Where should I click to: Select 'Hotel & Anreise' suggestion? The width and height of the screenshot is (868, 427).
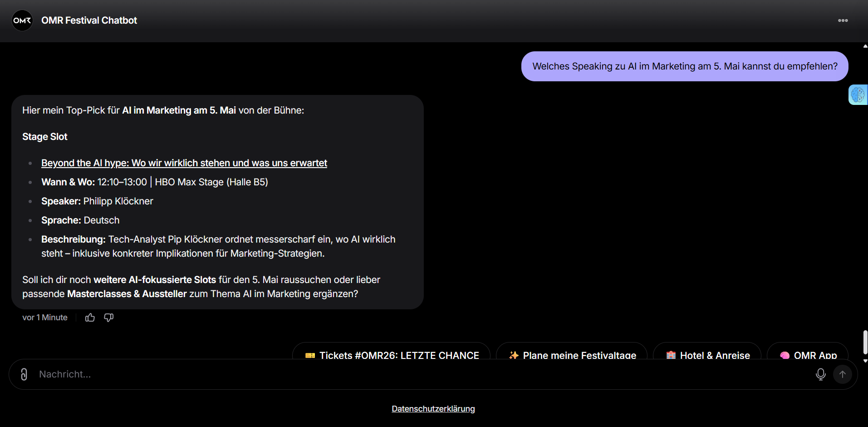707,352
